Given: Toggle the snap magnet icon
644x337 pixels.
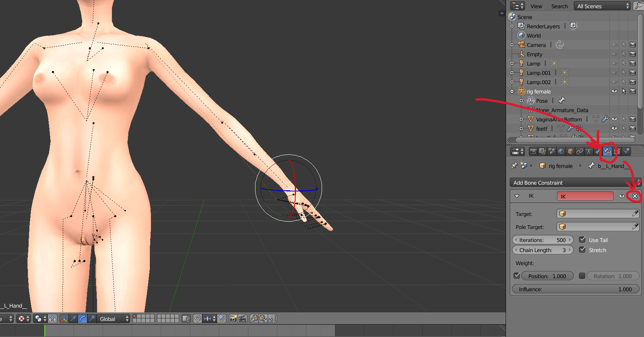Looking at the screenshot, I should pyautogui.click(x=197, y=319).
